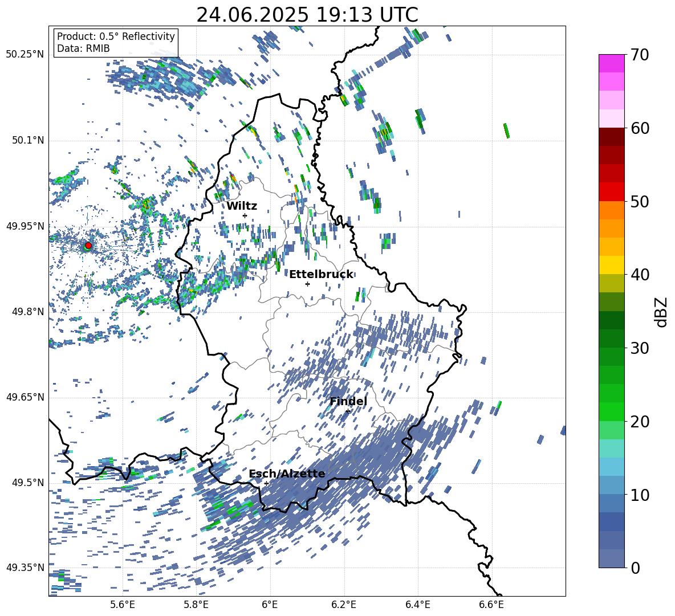Click the colorbar tick label 0
675x616 pixels.
tap(635, 568)
